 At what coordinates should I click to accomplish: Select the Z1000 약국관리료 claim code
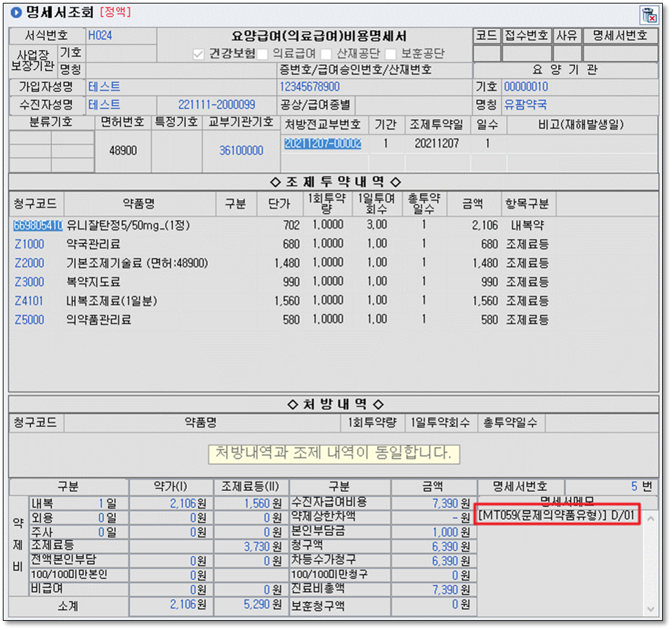[29, 244]
